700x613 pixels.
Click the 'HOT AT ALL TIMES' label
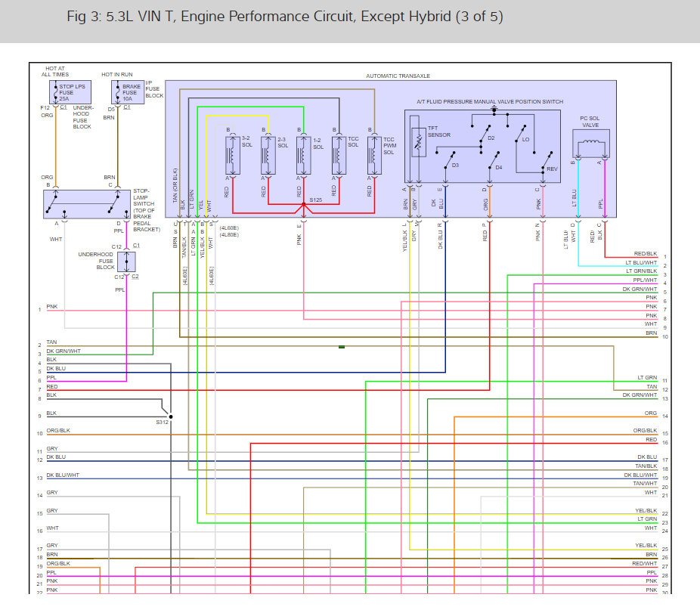tap(55, 72)
